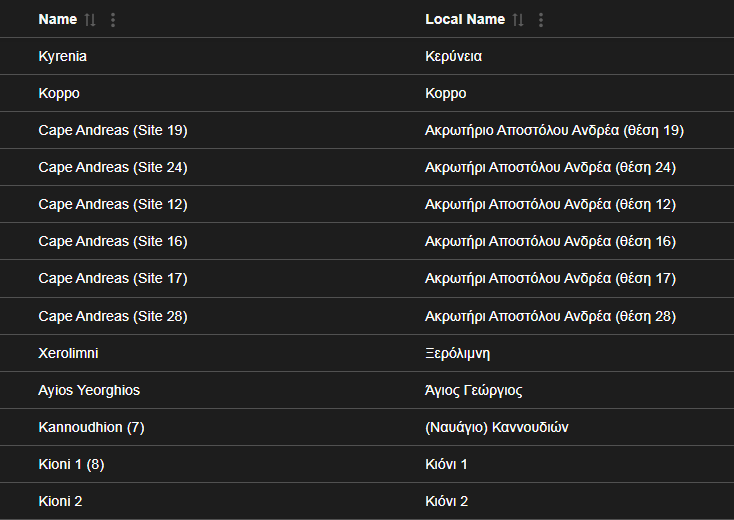This screenshot has height=520, width=734.
Task: Select the Kyrenia row
Action: [x=62, y=56]
